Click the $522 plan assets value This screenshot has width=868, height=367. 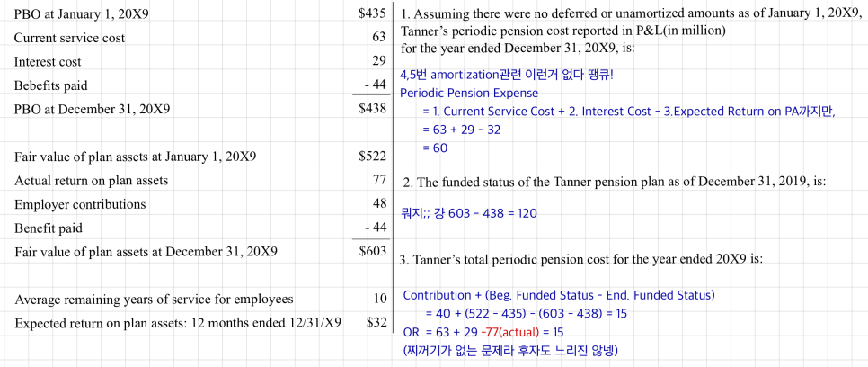tap(371, 157)
